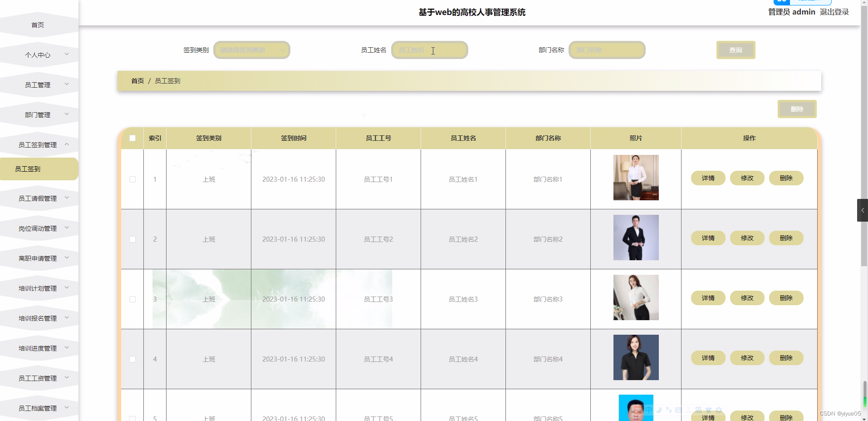Open 详情 for 员工姓名4
This screenshot has width=868, height=421.
(x=708, y=358)
